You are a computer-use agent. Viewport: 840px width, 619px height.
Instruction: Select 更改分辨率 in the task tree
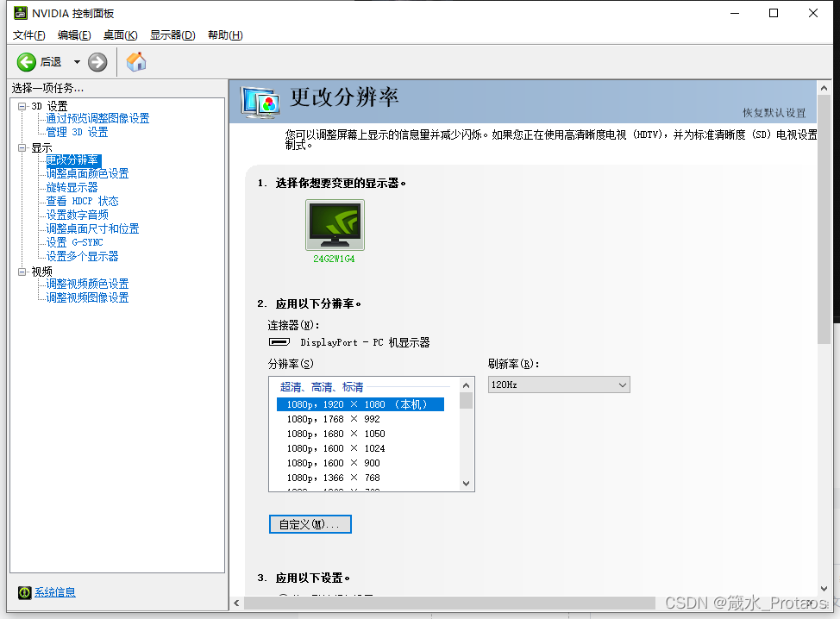[73, 160]
